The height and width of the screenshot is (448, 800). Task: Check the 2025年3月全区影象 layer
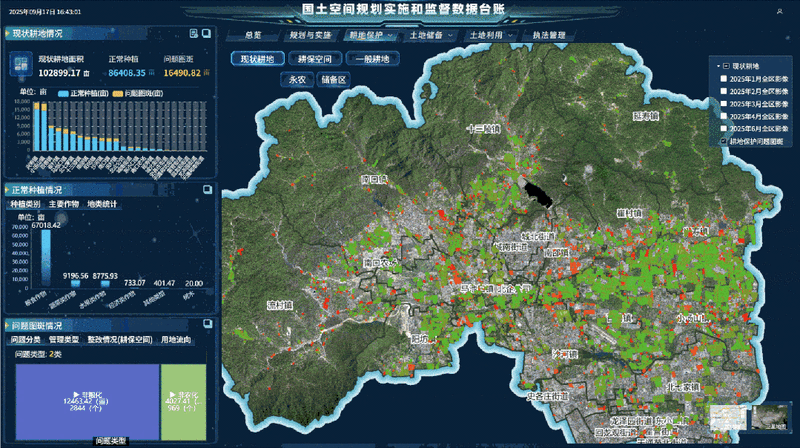click(723, 103)
